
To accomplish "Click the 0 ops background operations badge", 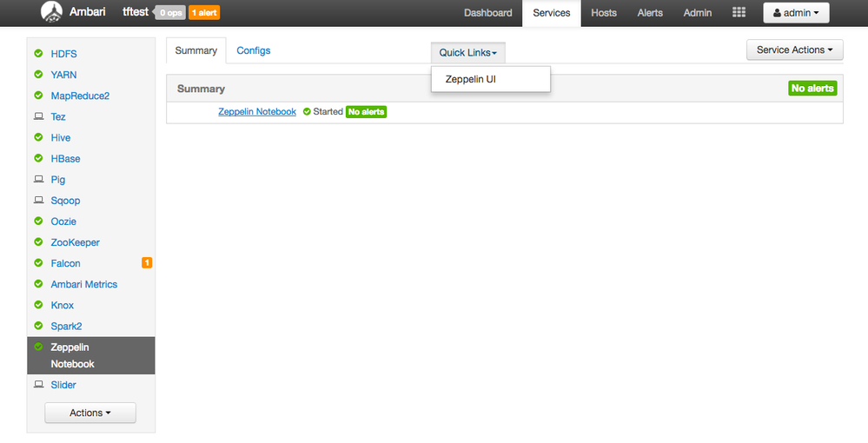I will click(x=170, y=13).
